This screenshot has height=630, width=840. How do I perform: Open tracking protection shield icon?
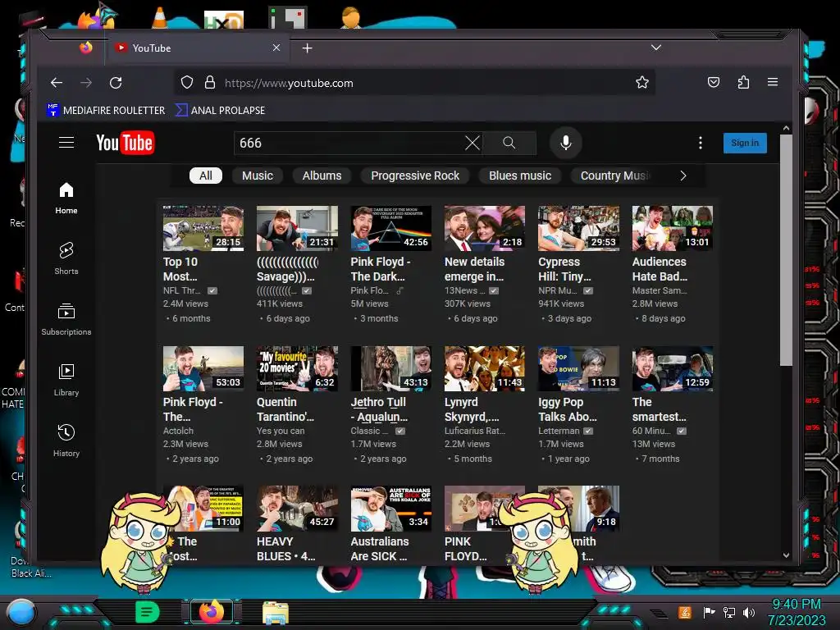pyautogui.click(x=186, y=83)
